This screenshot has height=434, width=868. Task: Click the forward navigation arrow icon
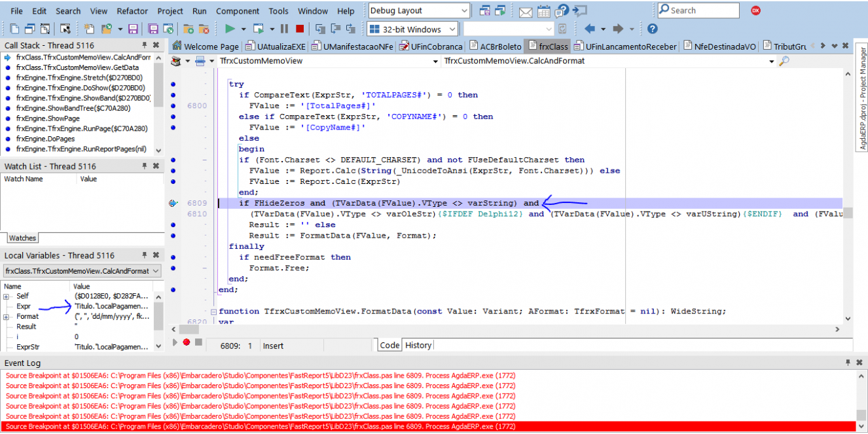(x=617, y=29)
